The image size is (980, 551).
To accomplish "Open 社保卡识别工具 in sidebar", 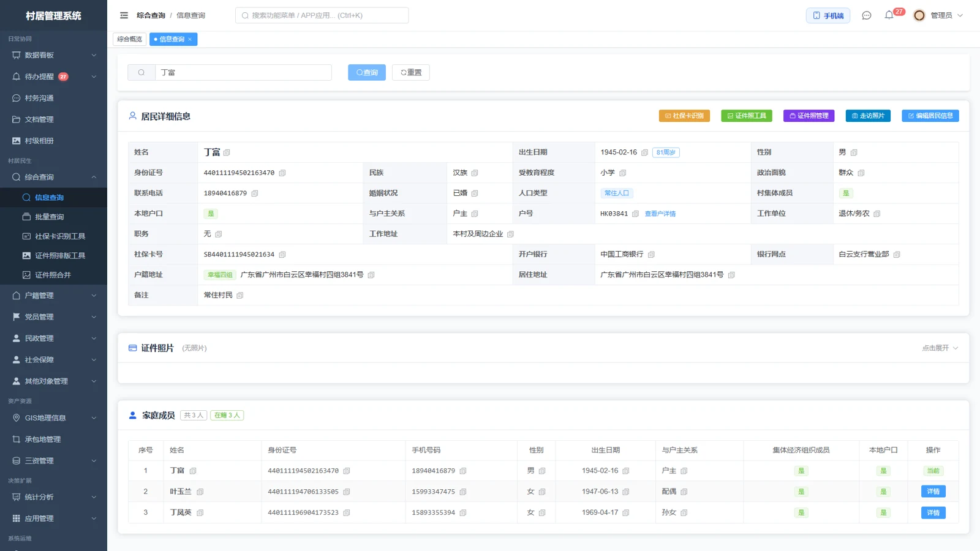I will pos(53,236).
